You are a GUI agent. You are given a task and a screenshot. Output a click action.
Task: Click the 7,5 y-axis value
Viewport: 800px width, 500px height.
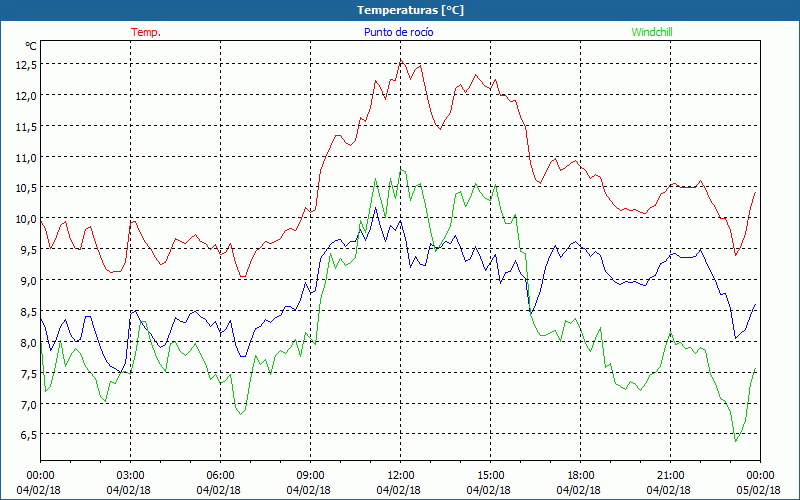point(27,373)
